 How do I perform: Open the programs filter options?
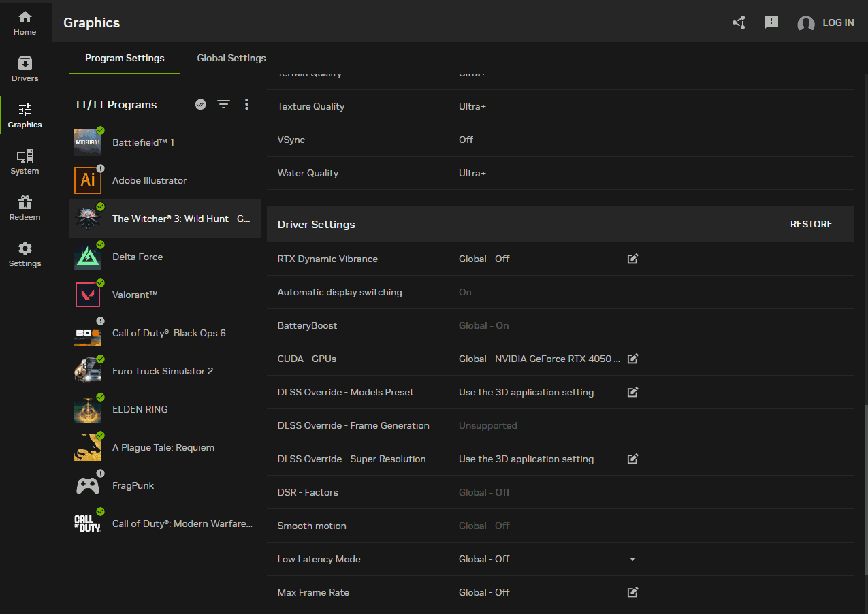tap(223, 104)
